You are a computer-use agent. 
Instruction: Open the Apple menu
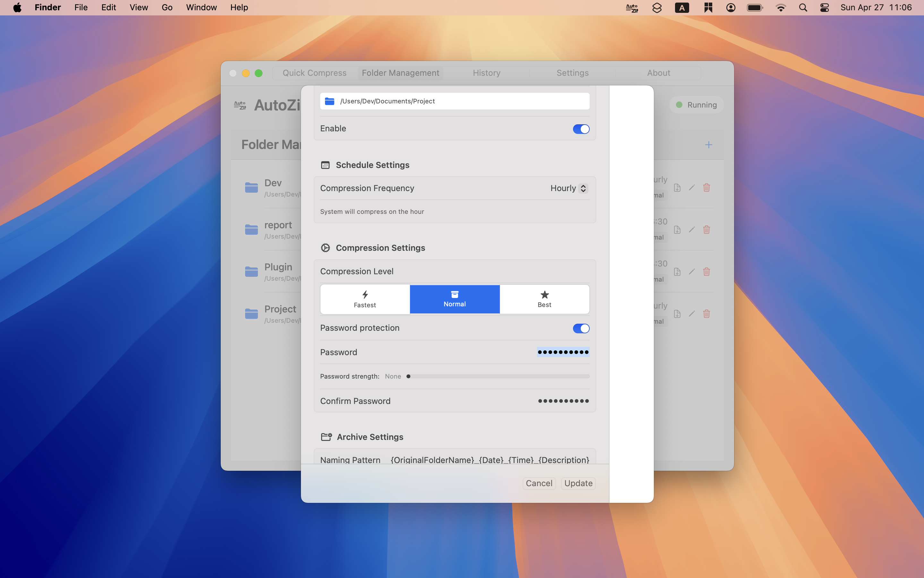pyautogui.click(x=17, y=8)
